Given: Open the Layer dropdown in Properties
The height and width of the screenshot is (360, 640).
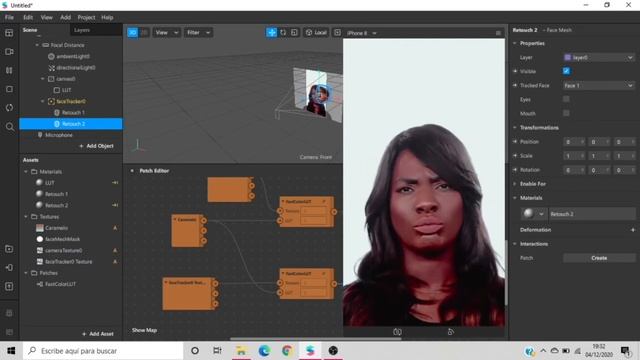Looking at the screenshot, I should (599, 58).
